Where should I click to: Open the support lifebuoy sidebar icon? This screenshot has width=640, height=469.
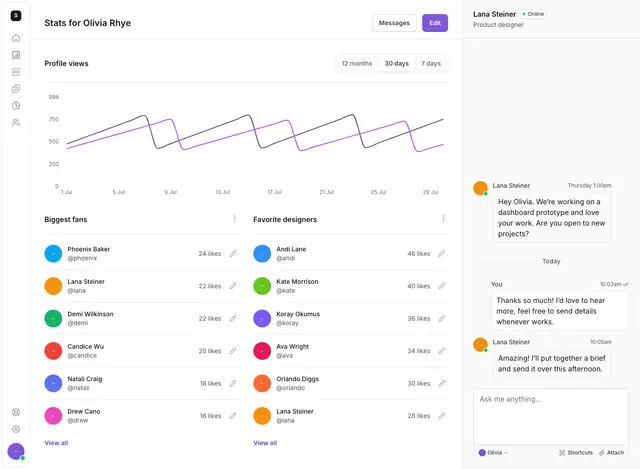pyautogui.click(x=16, y=412)
